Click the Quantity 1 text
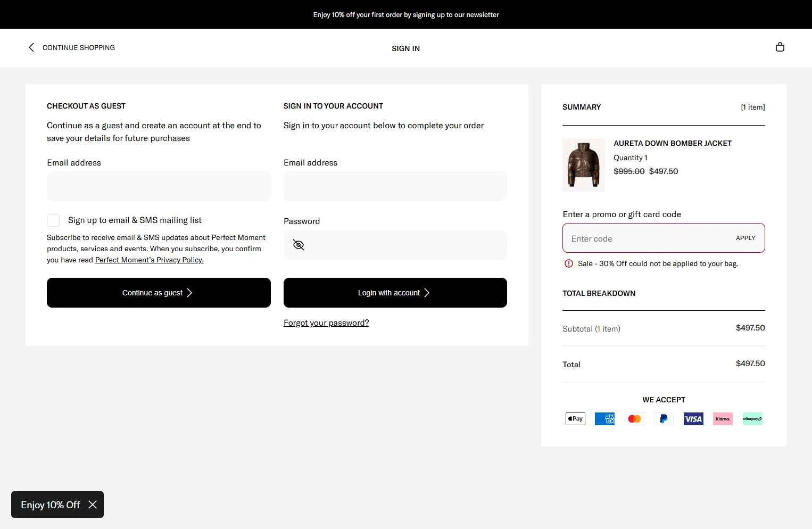812x529 pixels. tap(631, 158)
